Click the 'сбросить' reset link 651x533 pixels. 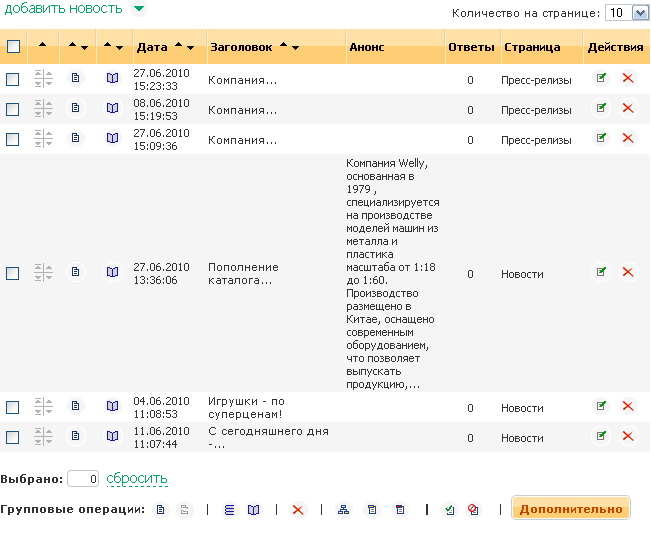click(137, 479)
